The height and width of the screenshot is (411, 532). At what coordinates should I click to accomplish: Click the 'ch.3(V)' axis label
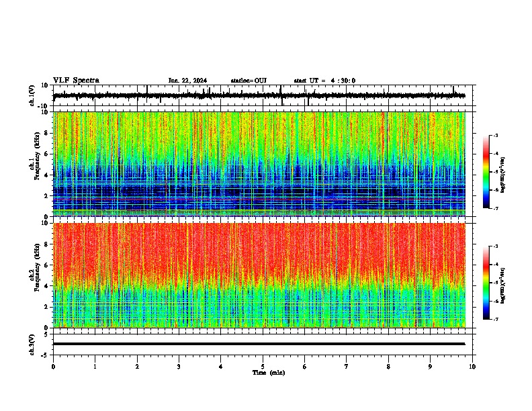click(32, 345)
